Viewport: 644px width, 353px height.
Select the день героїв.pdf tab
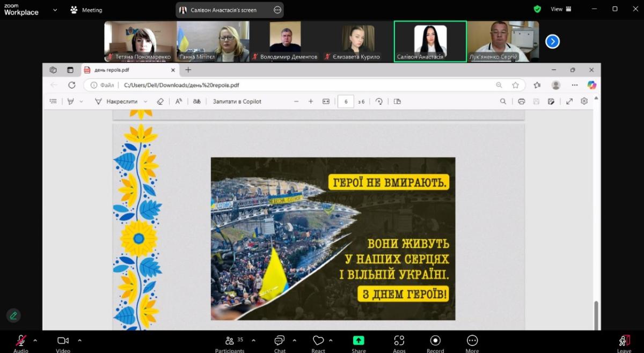click(x=127, y=70)
